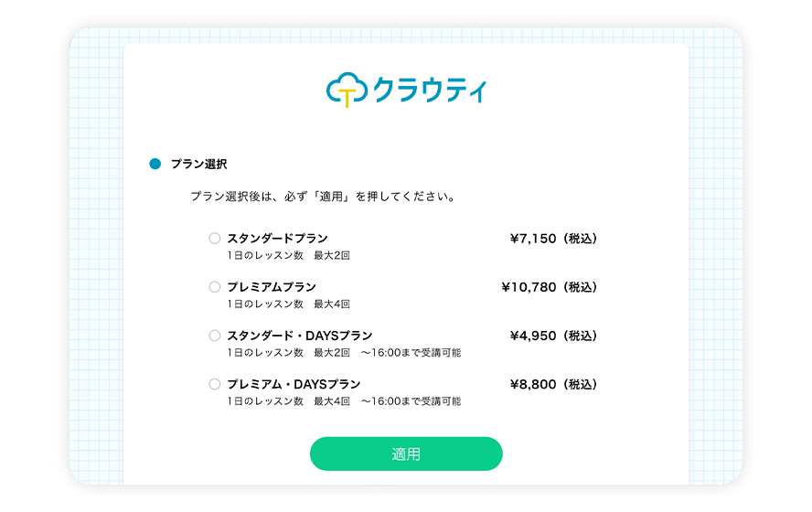The image size is (812, 512).
Task: Choose the プレミアム・DAYSプラン radio button
Action: 215,384
